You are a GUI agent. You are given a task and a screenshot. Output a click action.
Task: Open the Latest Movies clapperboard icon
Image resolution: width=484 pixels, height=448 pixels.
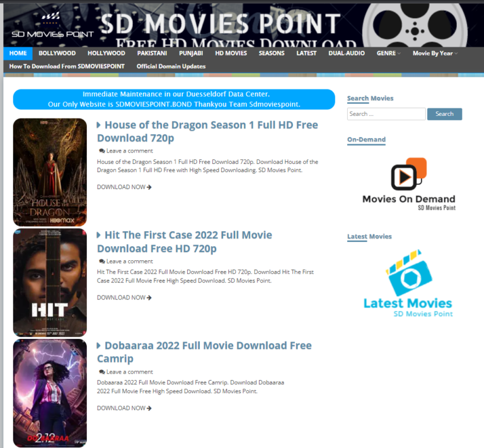pyautogui.click(x=409, y=273)
